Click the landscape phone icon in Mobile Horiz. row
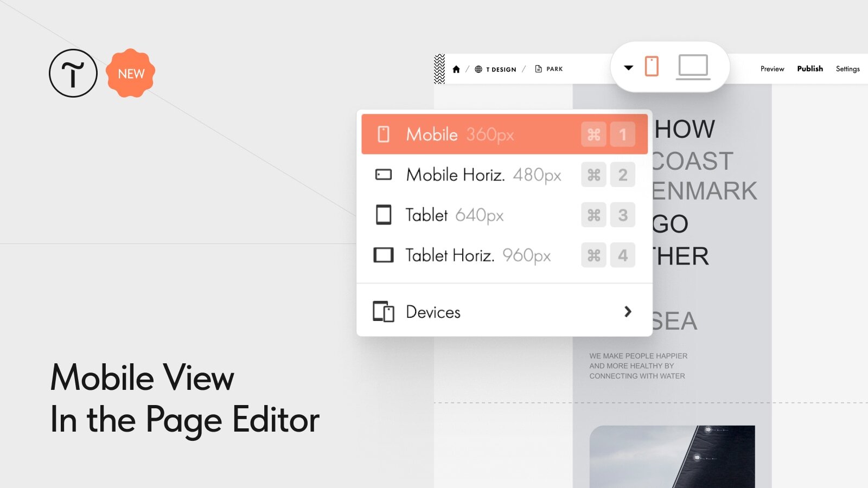 click(384, 175)
